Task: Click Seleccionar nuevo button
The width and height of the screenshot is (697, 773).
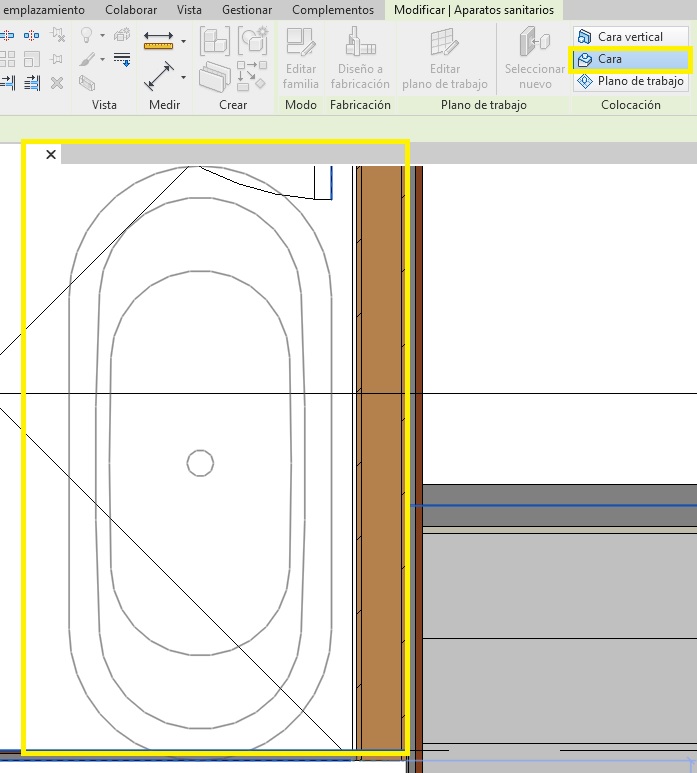Action: pyautogui.click(x=535, y=59)
